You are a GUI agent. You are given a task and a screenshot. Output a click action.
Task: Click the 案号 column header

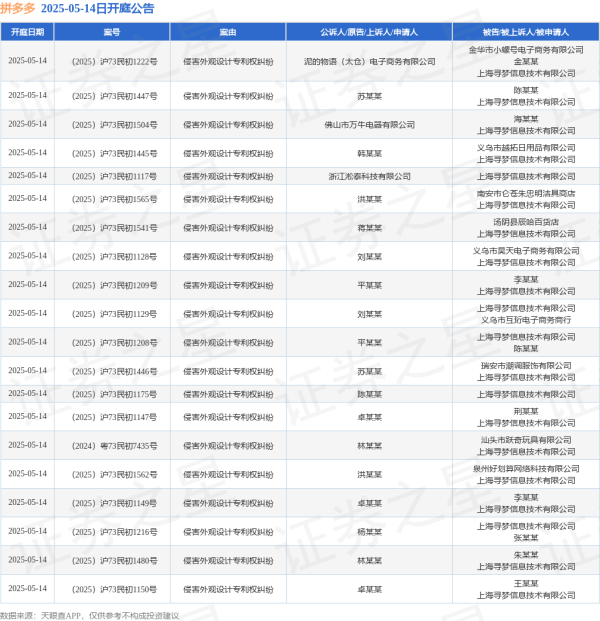(112, 32)
